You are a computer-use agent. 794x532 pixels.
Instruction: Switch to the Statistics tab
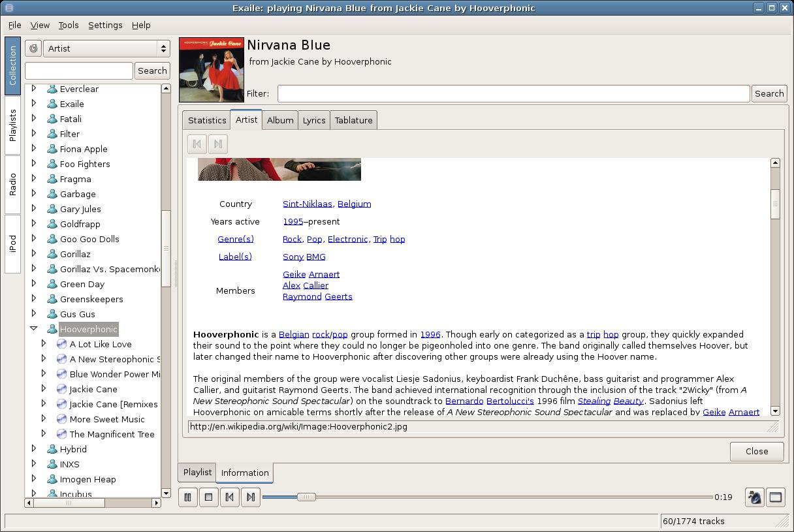point(207,120)
